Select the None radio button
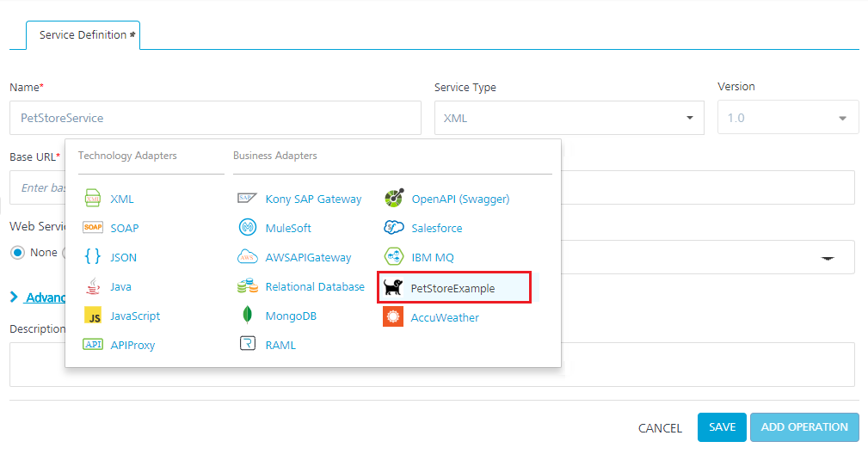 coord(17,253)
